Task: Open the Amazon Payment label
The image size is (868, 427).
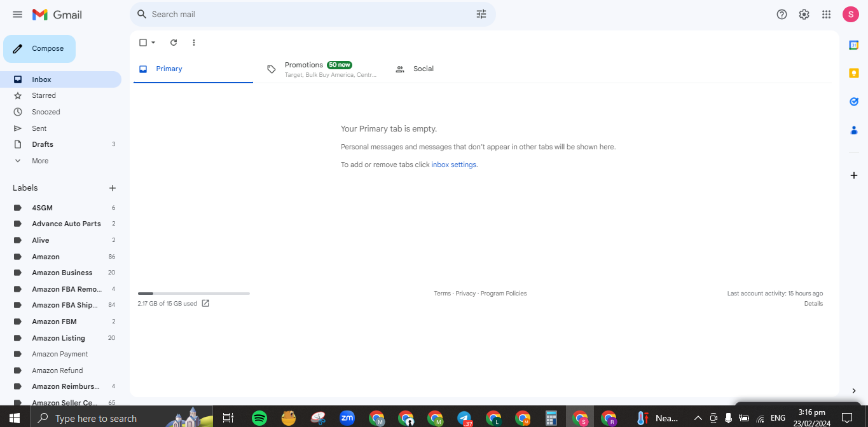Action: (x=60, y=354)
